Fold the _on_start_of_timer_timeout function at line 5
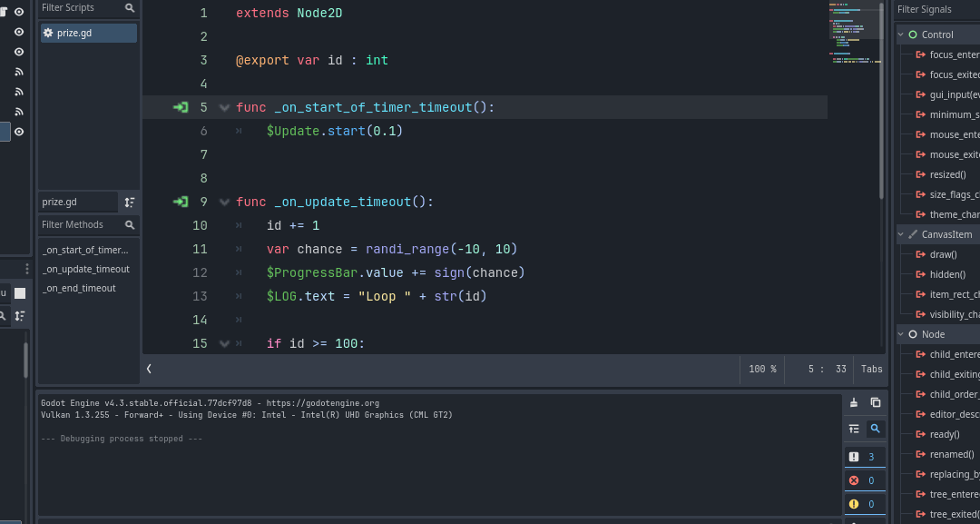 tap(224, 107)
